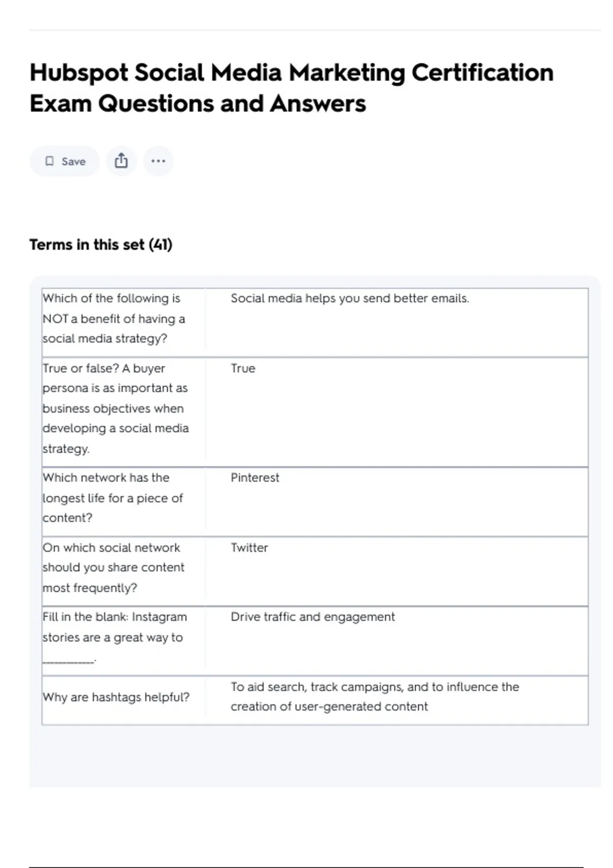Click the 'share content most frequently' question

click(x=113, y=568)
